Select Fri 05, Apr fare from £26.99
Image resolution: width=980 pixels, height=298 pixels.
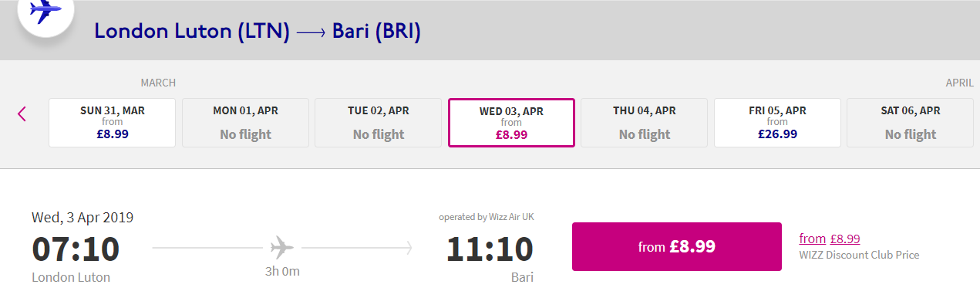point(777,122)
